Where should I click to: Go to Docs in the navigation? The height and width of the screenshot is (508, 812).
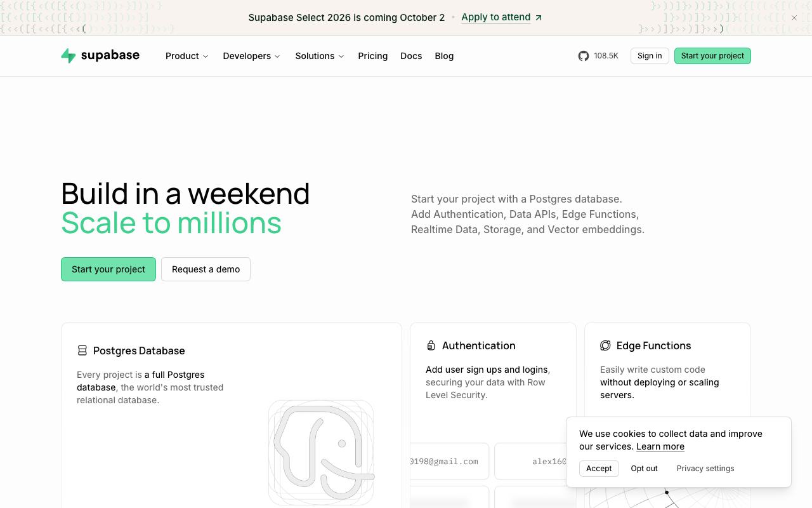click(411, 56)
